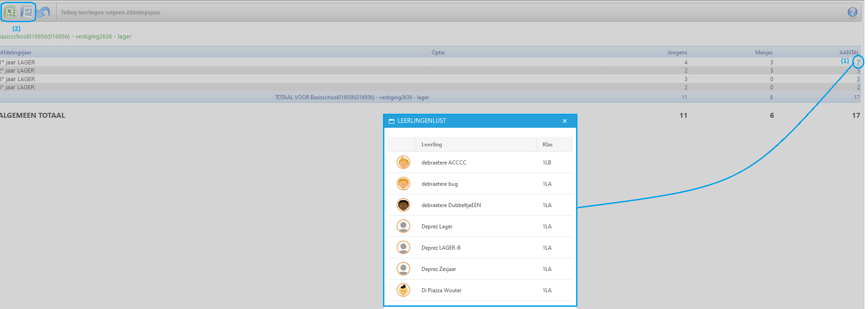Open the count 3 link for 3° jaar LAGER
Screen dimensions: 868x309
[x=858, y=79]
